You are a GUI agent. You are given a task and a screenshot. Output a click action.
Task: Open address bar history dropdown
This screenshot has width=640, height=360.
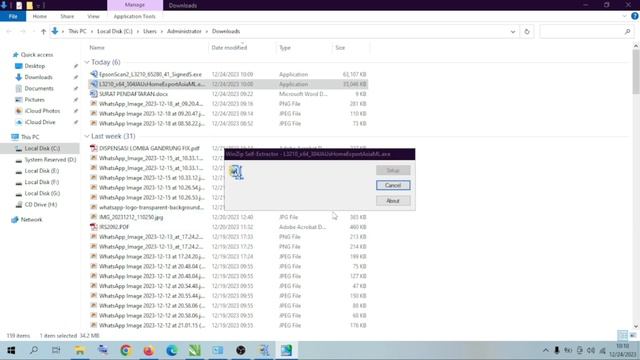[513, 31]
